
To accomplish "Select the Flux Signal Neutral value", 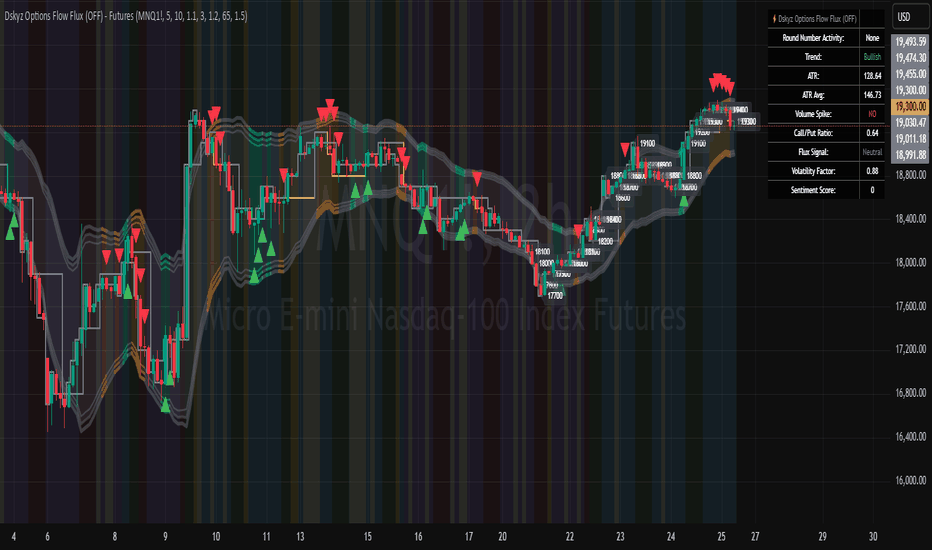I will [872, 152].
